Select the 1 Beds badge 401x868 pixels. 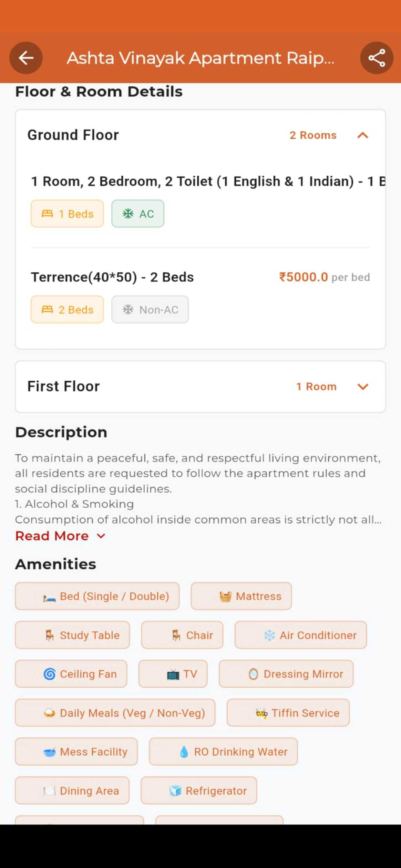(x=67, y=214)
